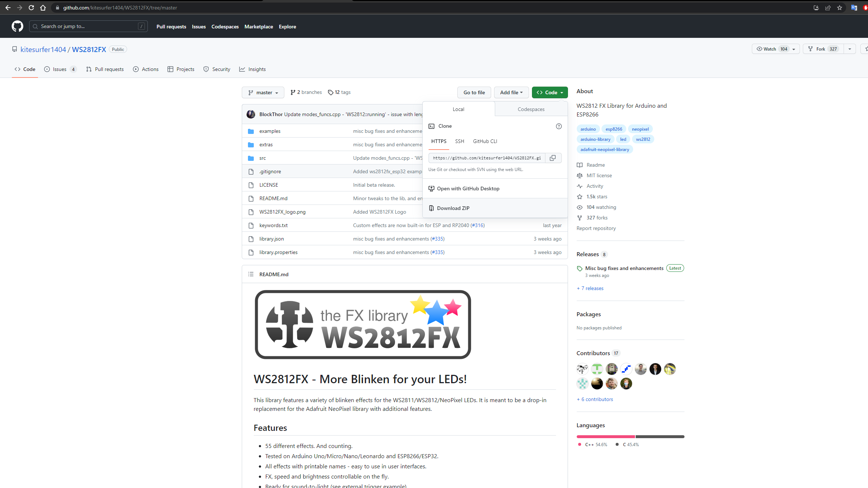Click the HTTPS tab in clone dialog
The width and height of the screenshot is (868, 488).
pos(439,141)
